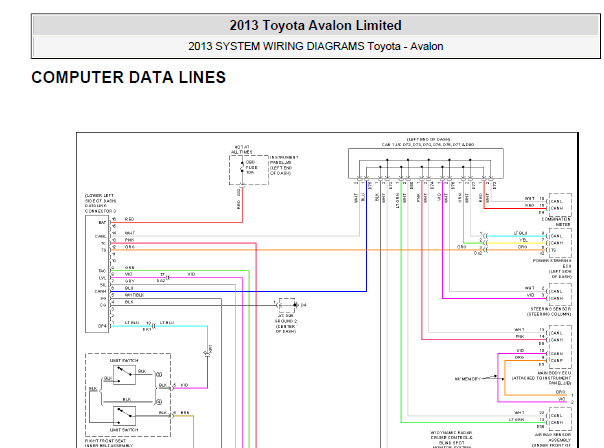
Task: Click the "OP4" pin on the data link connector
Action: click(102, 326)
